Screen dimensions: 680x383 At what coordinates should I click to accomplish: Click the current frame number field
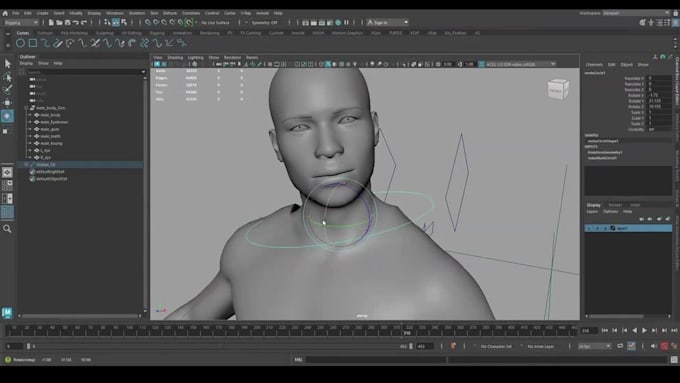(x=589, y=331)
